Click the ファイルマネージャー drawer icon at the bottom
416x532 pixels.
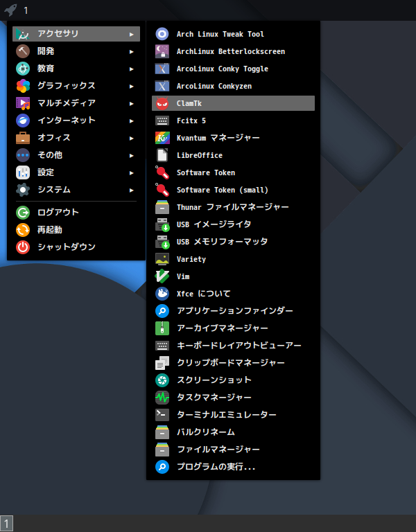[x=162, y=449]
